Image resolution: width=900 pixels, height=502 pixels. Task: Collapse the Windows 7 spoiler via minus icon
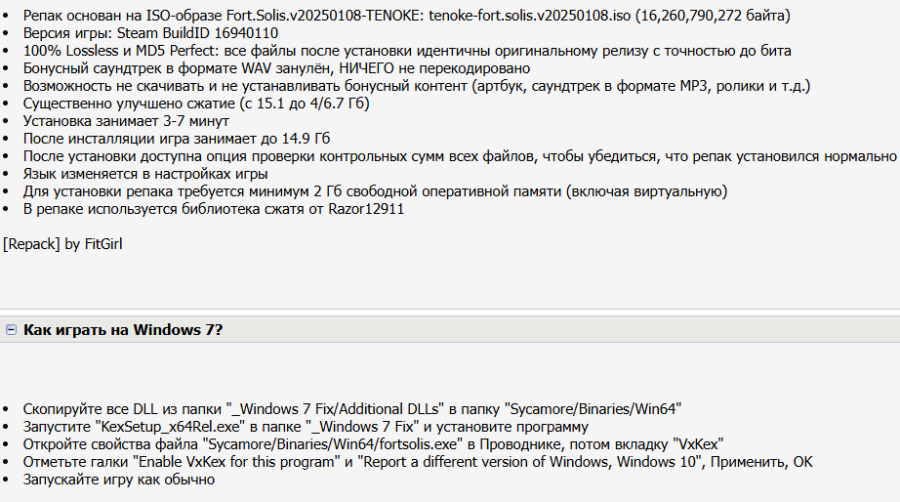tap(11, 330)
